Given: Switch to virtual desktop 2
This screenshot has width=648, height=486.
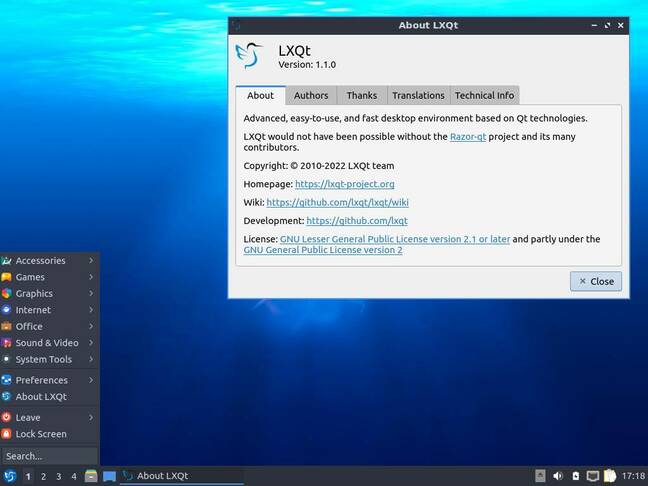Looking at the screenshot, I should click(43, 476).
